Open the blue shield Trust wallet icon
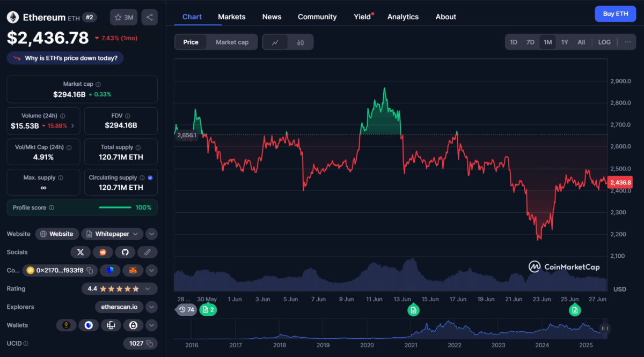 [x=89, y=325]
